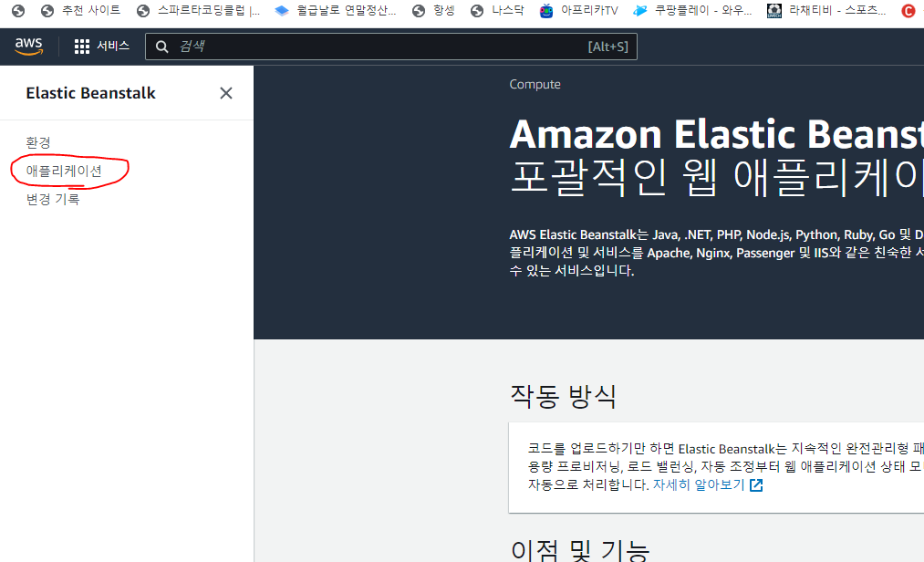Click the Compute category label

[535, 84]
